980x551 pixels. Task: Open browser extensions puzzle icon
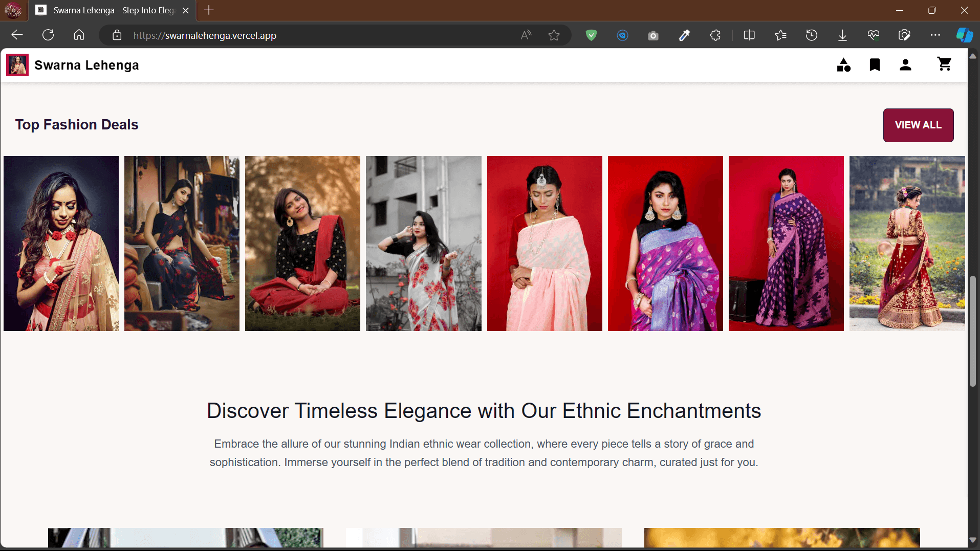click(x=715, y=35)
